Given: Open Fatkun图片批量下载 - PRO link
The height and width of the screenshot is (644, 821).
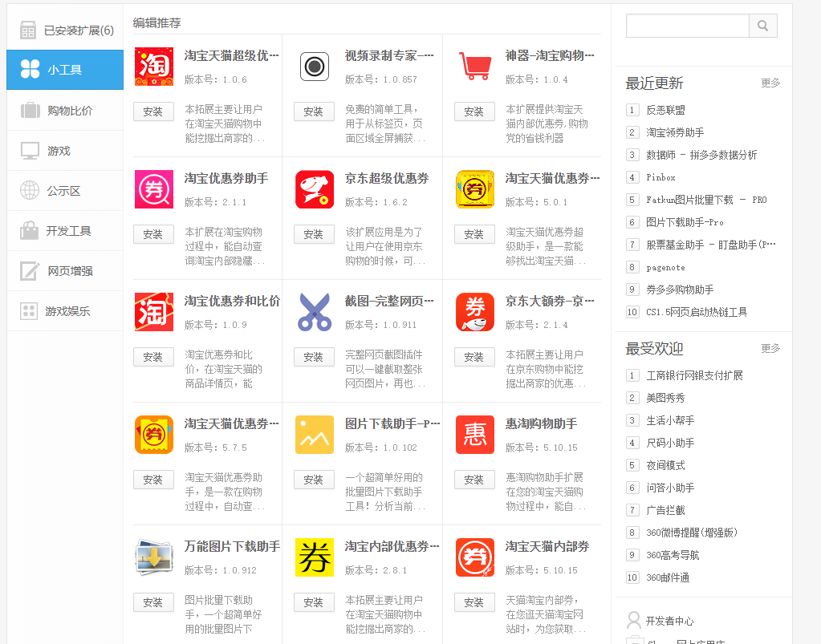Looking at the screenshot, I should click(x=706, y=200).
